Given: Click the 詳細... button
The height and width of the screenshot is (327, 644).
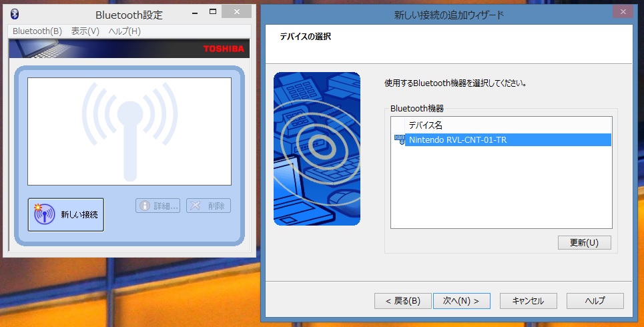Looking at the screenshot, I should click(x=157, y=206).
